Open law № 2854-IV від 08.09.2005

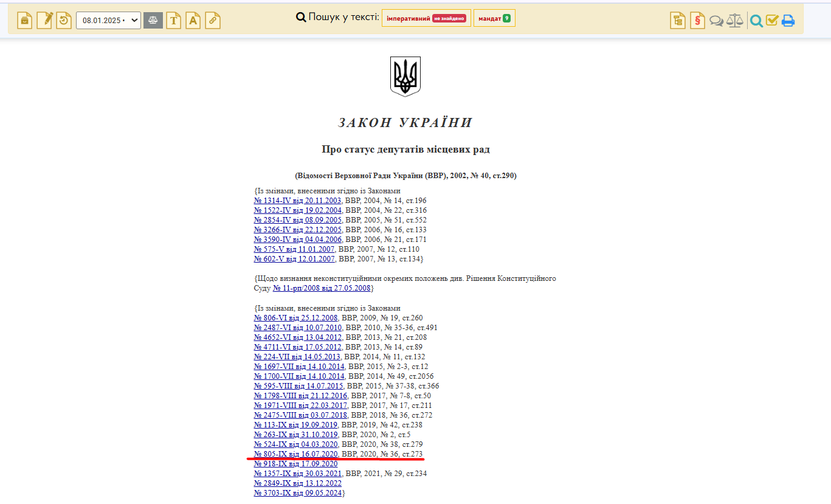click(298, 220)
